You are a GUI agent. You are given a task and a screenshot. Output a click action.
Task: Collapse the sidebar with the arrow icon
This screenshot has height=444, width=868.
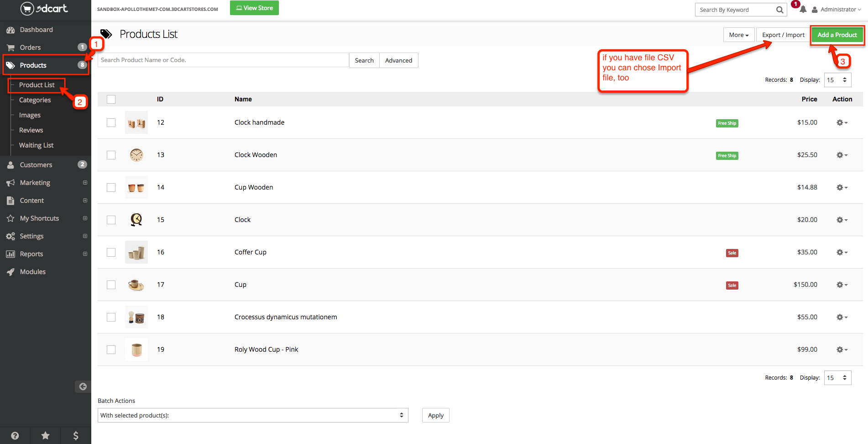tap(83, 386)
